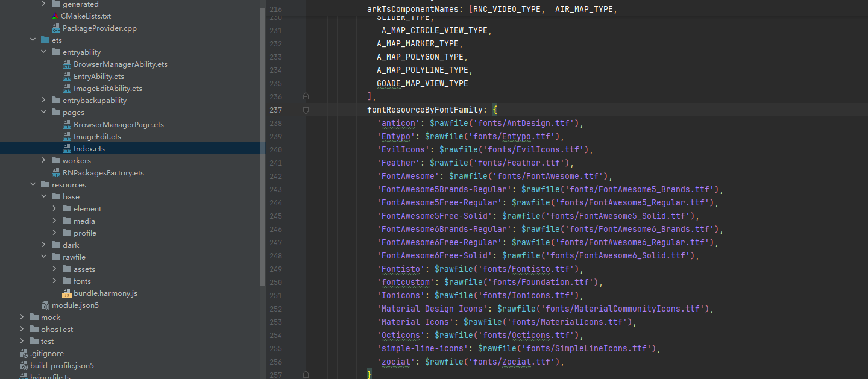Click the resources folder icon
Image resolution: width=868 pixels, height=379 pixels.
click(x=45, y=185)
